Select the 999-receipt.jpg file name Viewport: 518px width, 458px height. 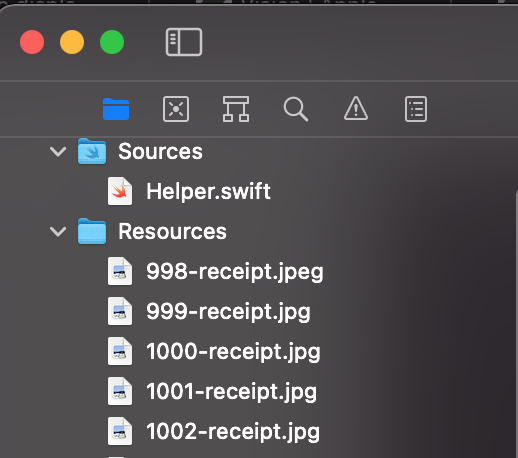pyautogui.click(x=228, y=312)
